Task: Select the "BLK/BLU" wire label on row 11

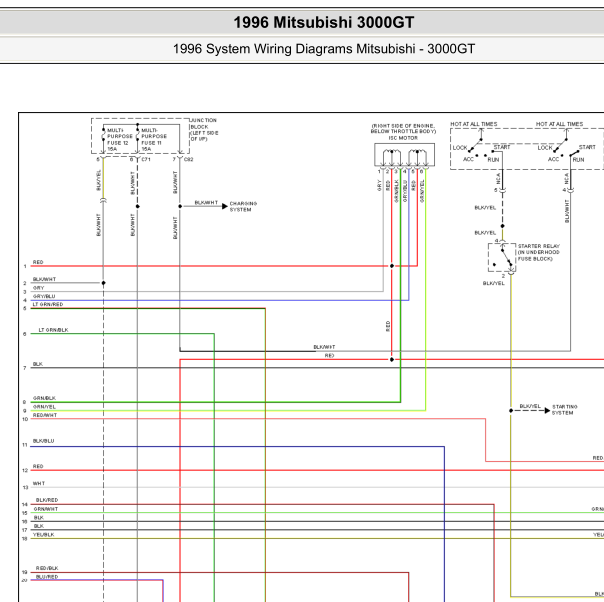Action: 44,441
